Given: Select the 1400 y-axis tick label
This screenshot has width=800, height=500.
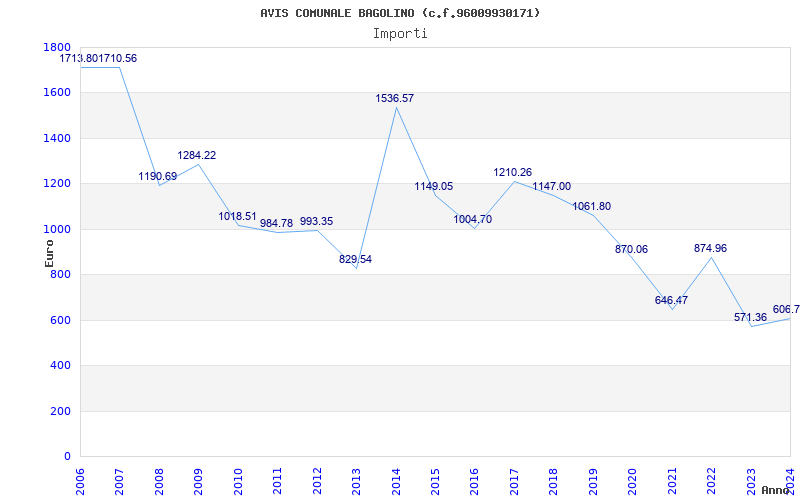Looking at the screenshot, I should coord(57,138).
